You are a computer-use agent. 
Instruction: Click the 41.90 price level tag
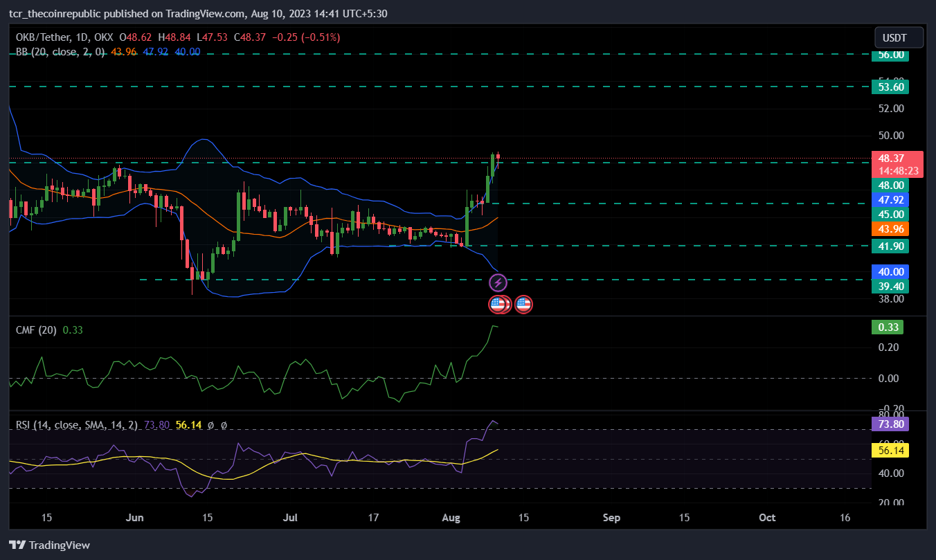tap(890, 246)
